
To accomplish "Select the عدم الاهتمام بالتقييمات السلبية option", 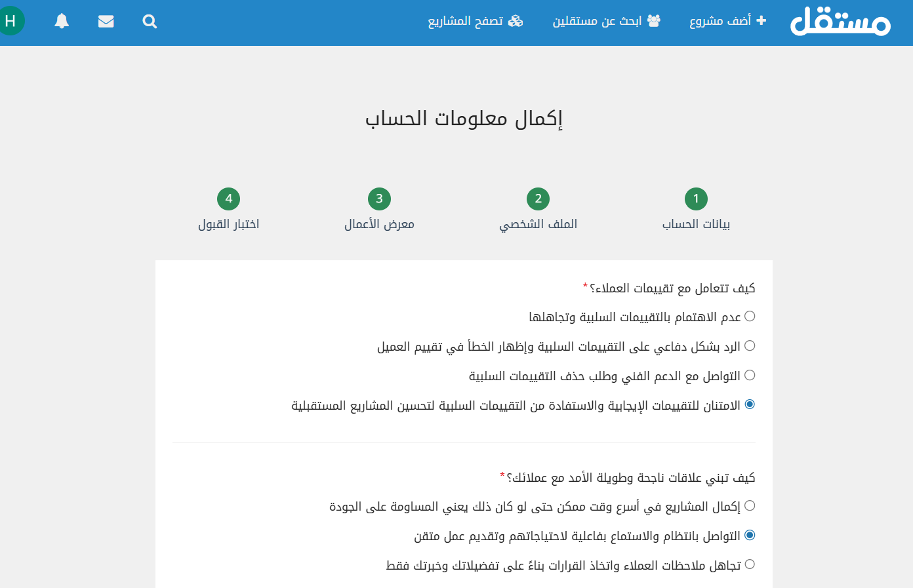I will click(750, 317).
